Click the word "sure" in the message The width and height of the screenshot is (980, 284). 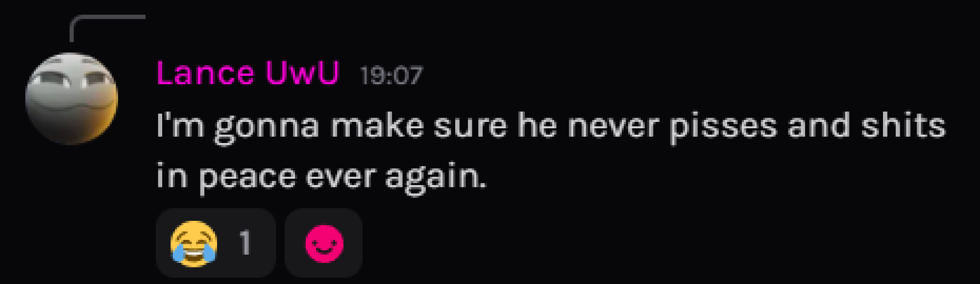[470, 127]
